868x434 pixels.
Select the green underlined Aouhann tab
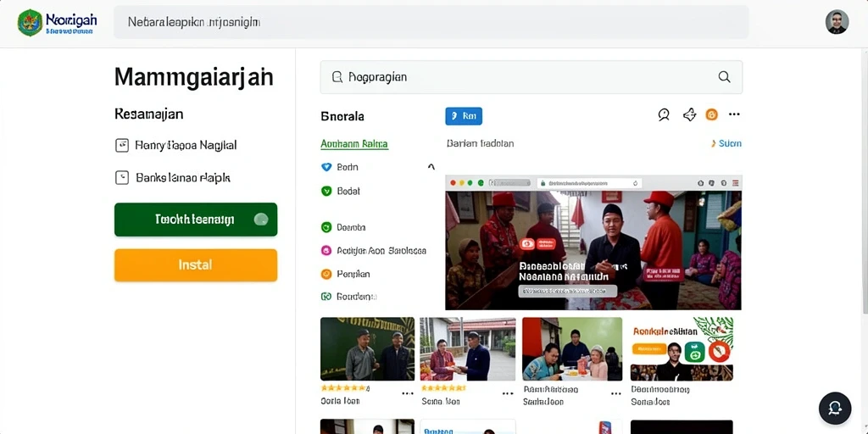point(354,144)
